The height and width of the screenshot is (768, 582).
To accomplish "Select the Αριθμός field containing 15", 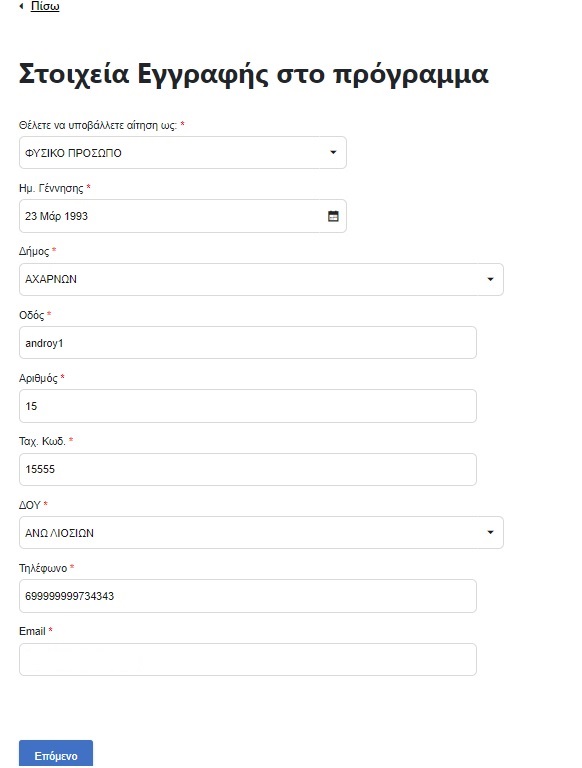I will 248,406.
